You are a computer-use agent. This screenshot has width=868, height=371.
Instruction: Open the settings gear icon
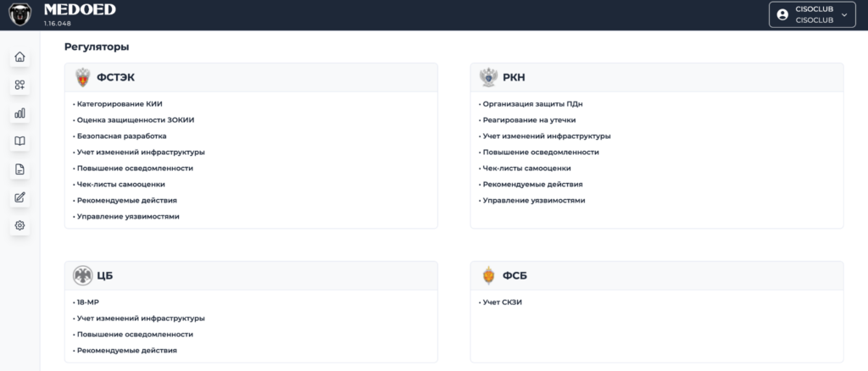tap(20, 225)
